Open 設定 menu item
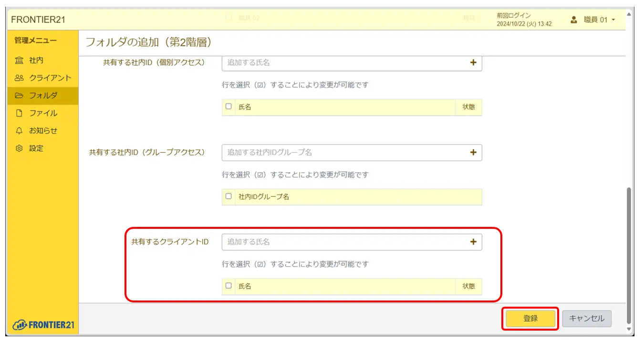 pos(36,149)
